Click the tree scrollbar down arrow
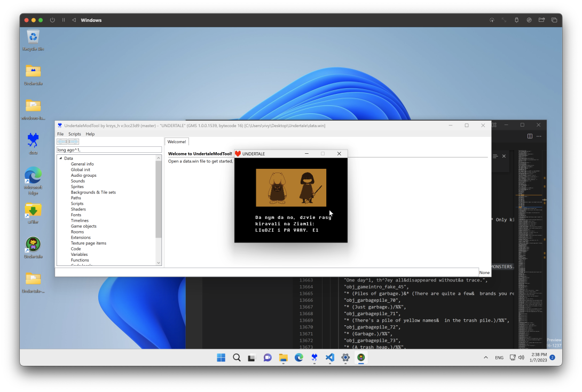The width and height of the screenshot is (582, 392). pyautogui.click(x=159, y=263)
